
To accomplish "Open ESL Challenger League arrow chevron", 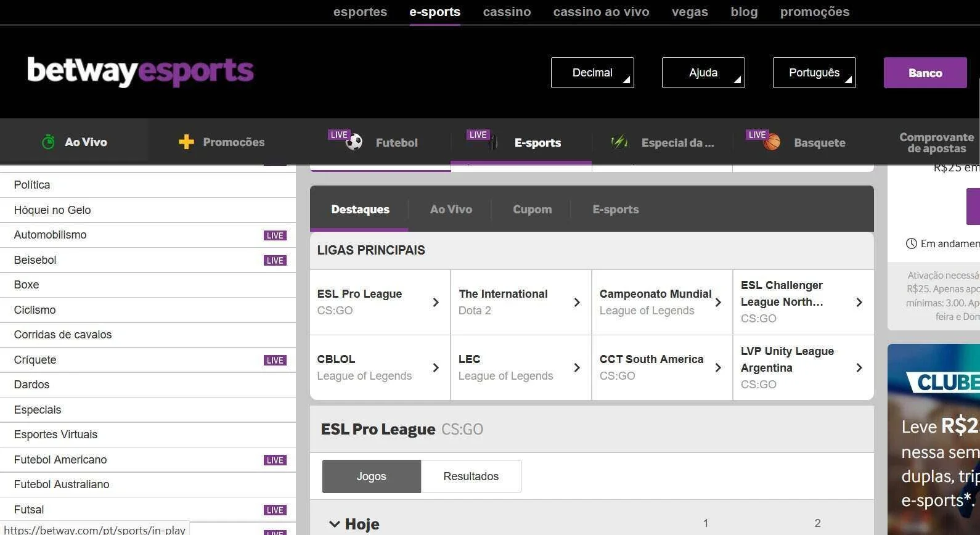I will pos(859,302).
